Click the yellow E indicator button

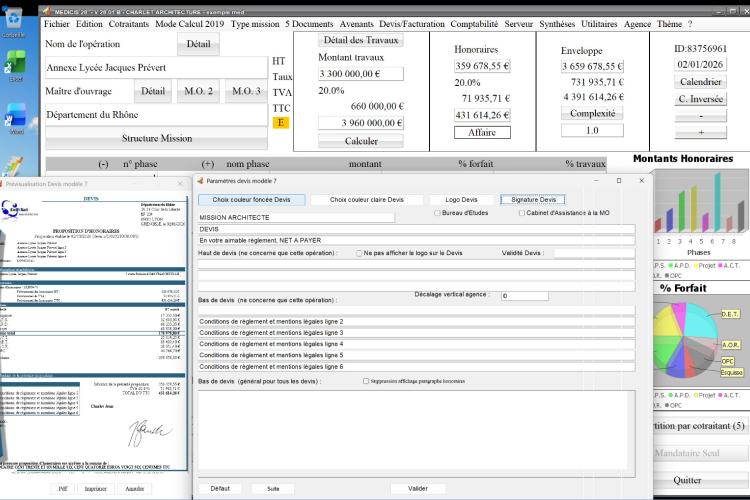coord(280,122)
